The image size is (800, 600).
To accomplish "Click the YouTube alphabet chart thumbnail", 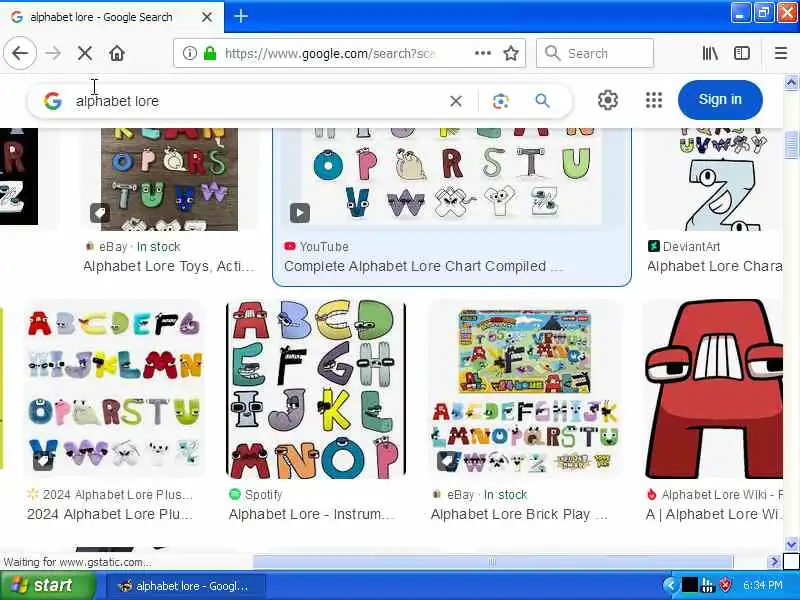I will 452,176.
